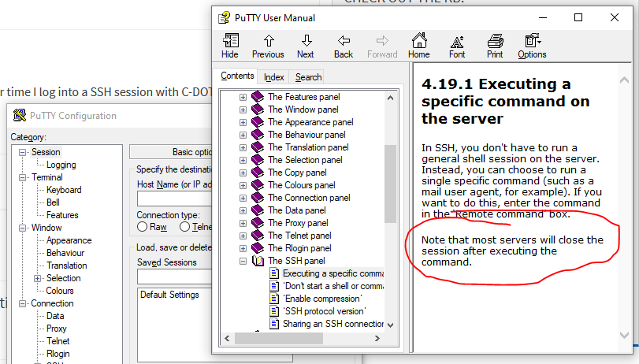Screen dimensions: 639x364
Task: Expand The Window panel help node
Action: coord(243,110)
